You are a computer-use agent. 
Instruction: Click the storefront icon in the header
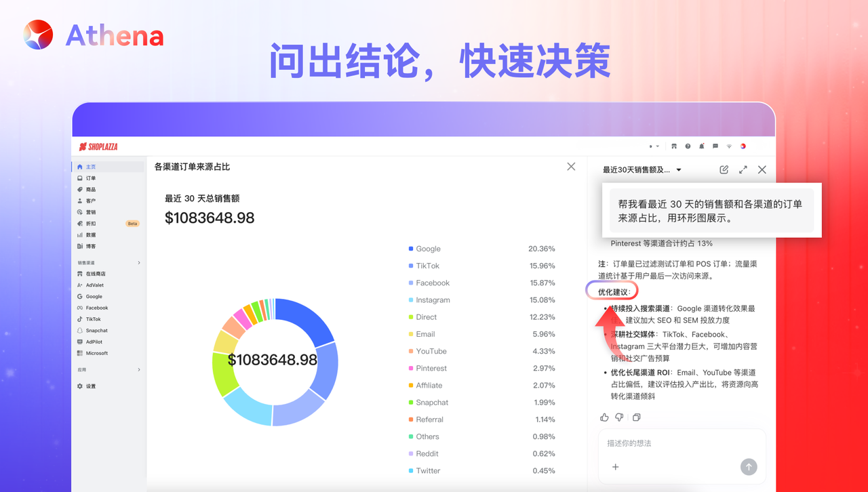[x=674, y=146]
